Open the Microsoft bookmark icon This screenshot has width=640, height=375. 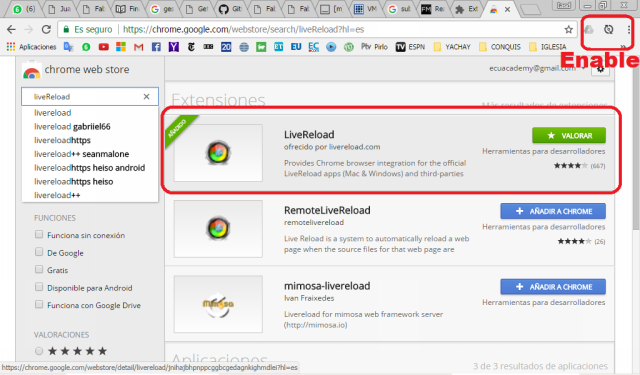click(x=121, y=47)
